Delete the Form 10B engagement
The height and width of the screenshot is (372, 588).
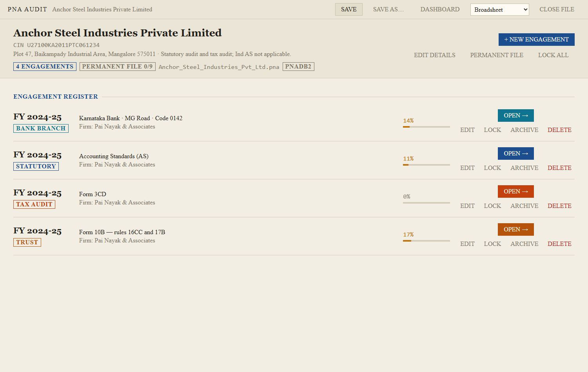[x=559, y=244]
